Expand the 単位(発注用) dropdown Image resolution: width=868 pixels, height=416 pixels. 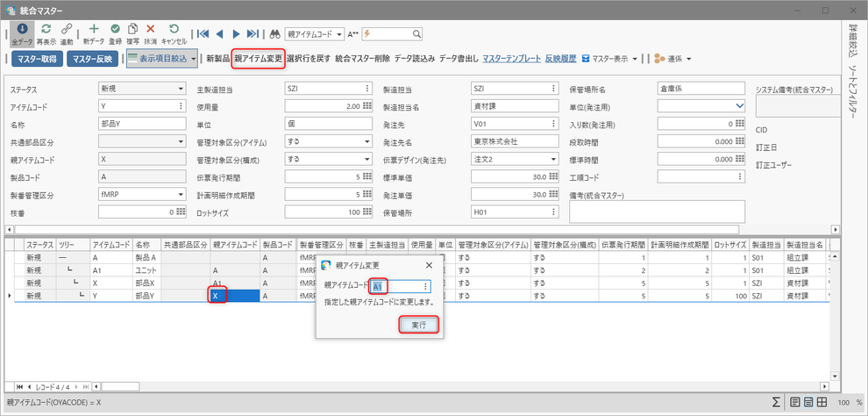[x=740, y=106]
